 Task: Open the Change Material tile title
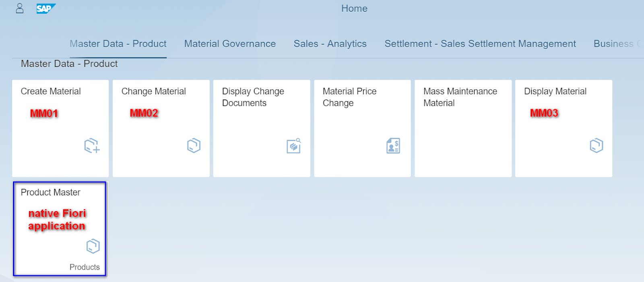[154, 91]
